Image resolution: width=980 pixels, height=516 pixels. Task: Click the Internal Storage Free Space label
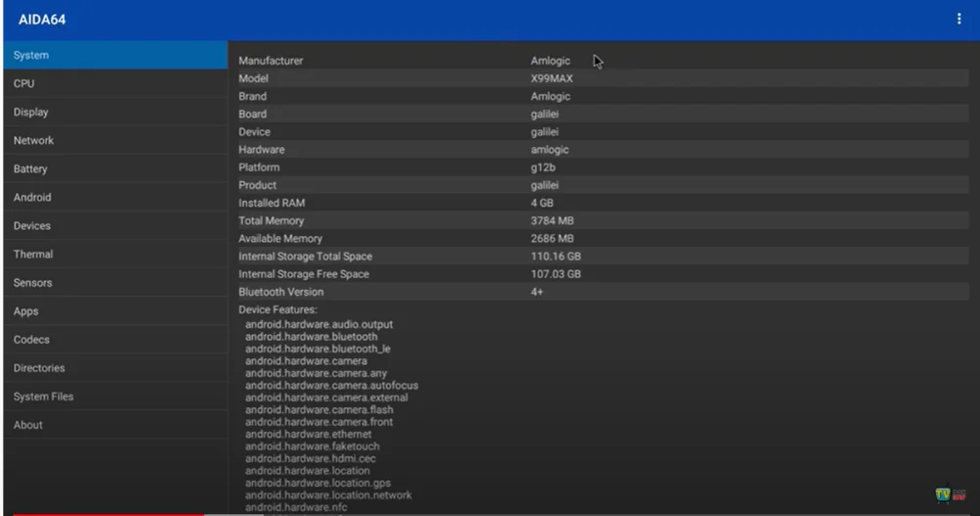click(x=303, y=274)
